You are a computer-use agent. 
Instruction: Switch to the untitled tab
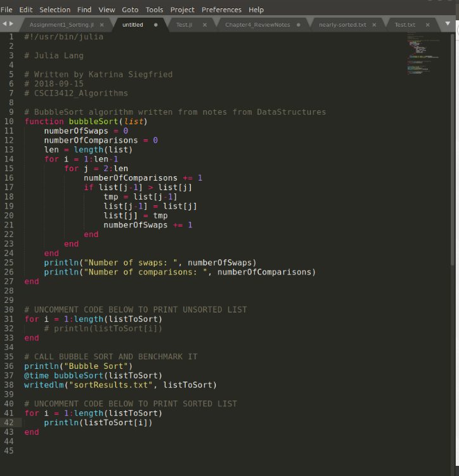pyautogui.click(x=133, y=25)
